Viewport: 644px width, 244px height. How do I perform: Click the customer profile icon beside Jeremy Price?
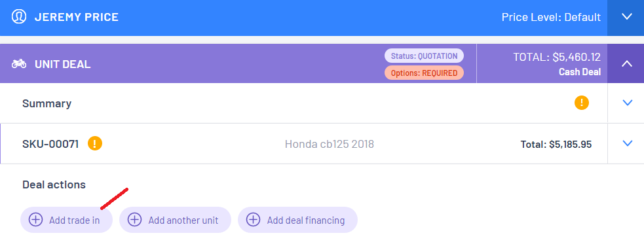tap(19, 17)
